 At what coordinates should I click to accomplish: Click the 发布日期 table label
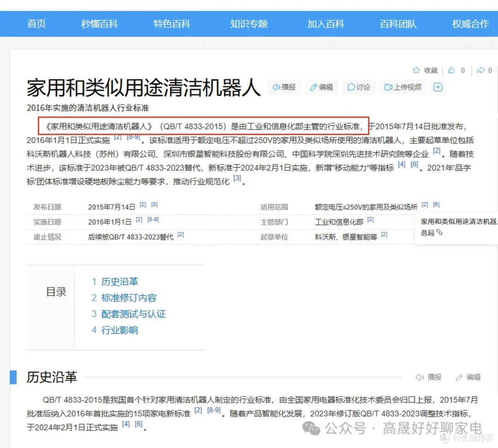(x=47, y=207)
